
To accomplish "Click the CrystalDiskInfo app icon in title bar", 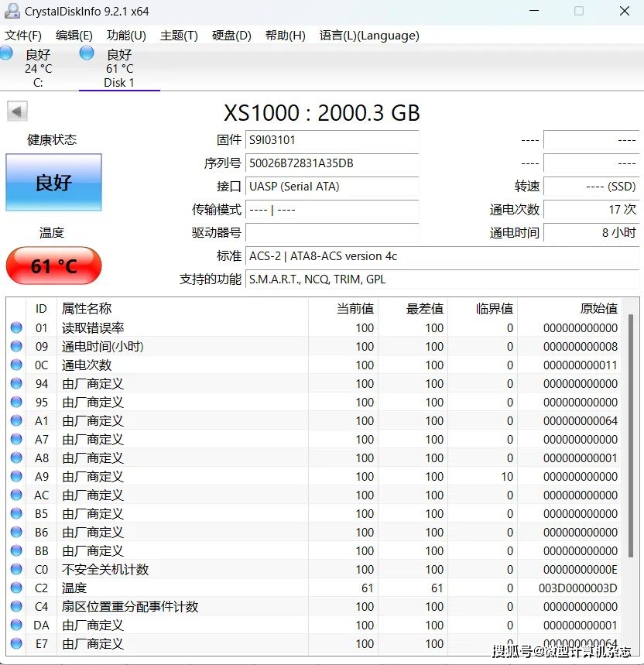I will (12, 11).
